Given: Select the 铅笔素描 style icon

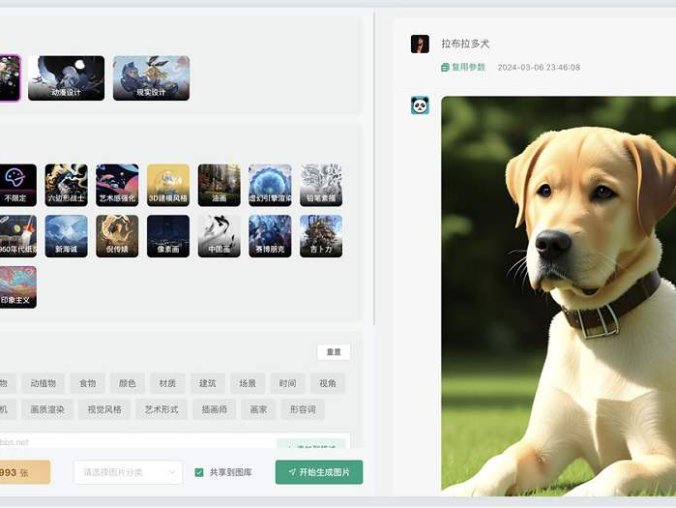Looking at the screenshot, I should pos(321,185).
